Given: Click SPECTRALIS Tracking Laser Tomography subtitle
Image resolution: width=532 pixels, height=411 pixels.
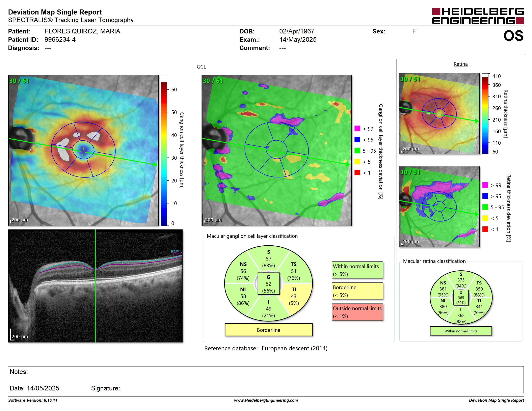Looking at the screenshot, I should pos(71,20).
